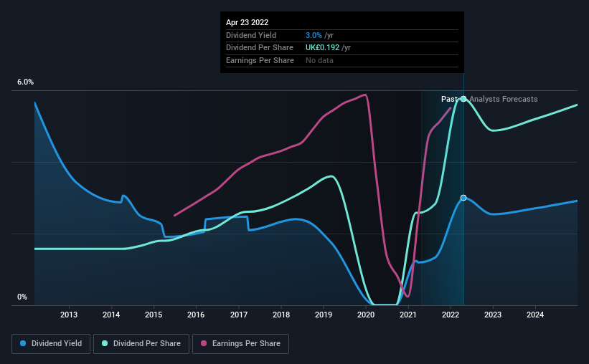Toggle the Dividend Yield legend button
Viewport: 589px width, 364px height.
pyautogui.click(x=51, y=344)
